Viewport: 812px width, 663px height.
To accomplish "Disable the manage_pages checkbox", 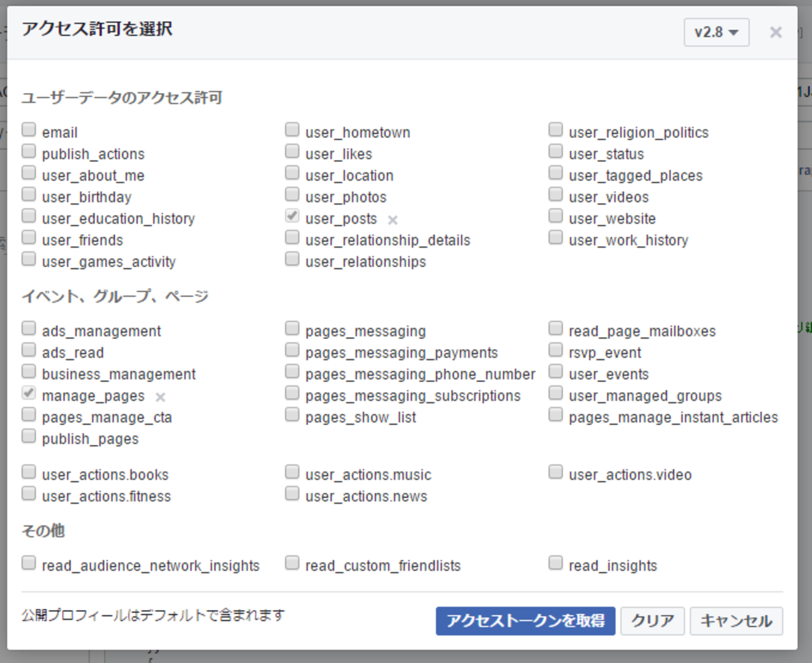I will click(29, 393).
